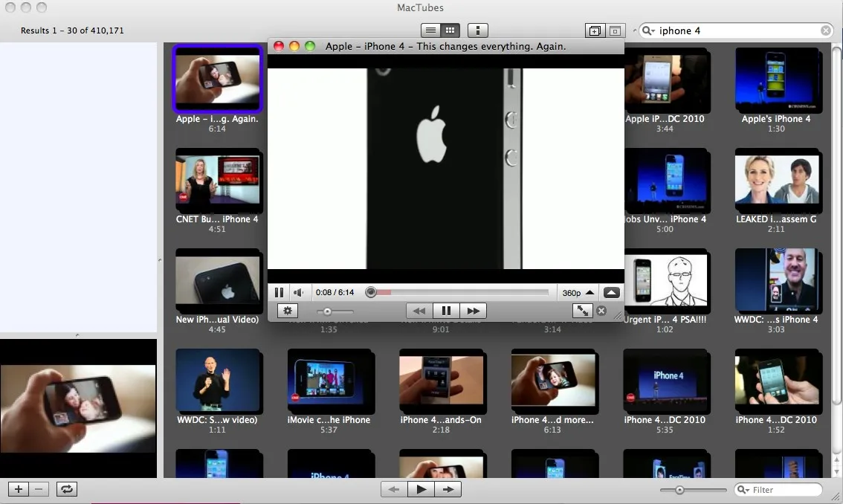Play selected video with bottom play button

pos(421,489)
